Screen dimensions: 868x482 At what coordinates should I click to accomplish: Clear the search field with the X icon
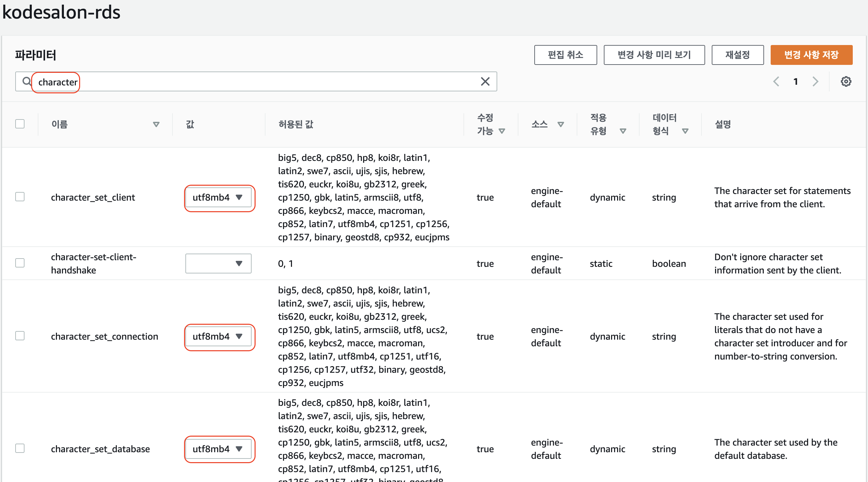(485, 81)
